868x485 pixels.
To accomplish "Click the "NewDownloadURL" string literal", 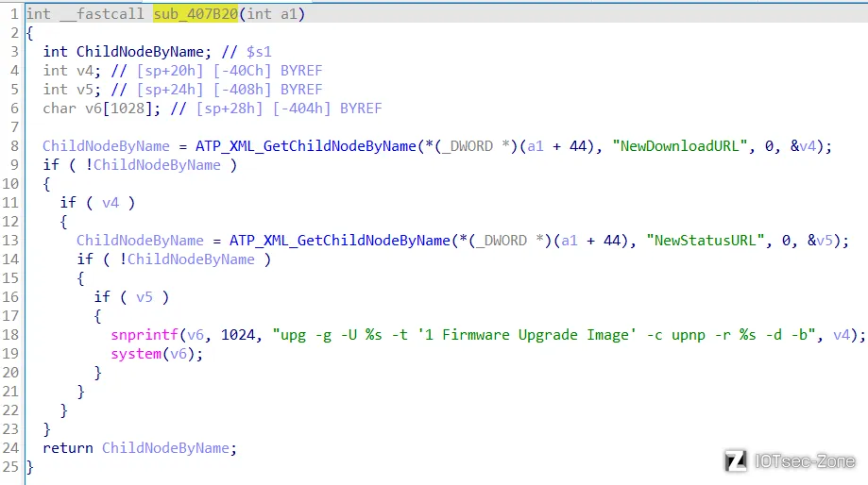I will coord(680,146).
